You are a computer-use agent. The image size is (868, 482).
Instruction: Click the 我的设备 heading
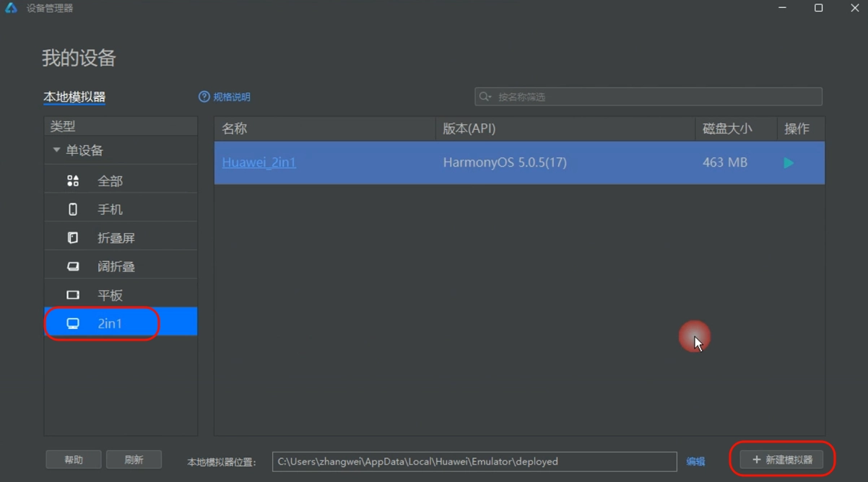pos(79,58)
